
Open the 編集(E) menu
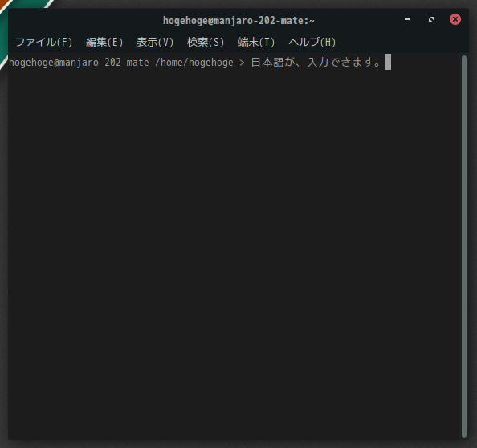104,42
